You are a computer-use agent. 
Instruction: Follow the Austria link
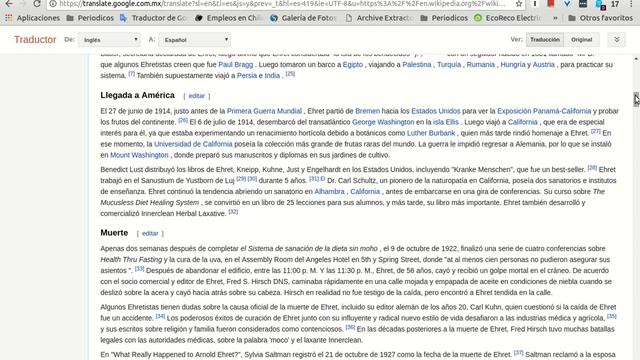[x=543, y=64]
